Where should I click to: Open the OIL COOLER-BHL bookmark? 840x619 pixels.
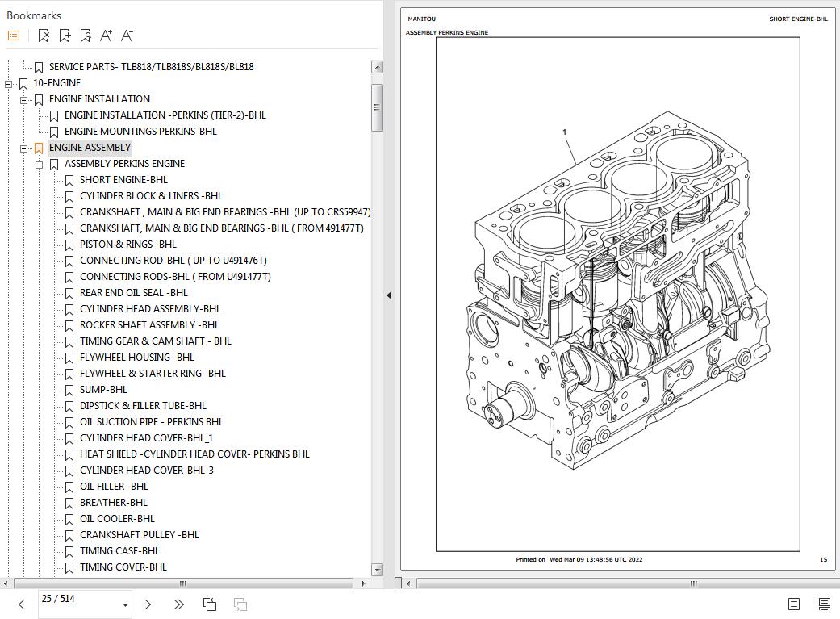pos(117,519)
